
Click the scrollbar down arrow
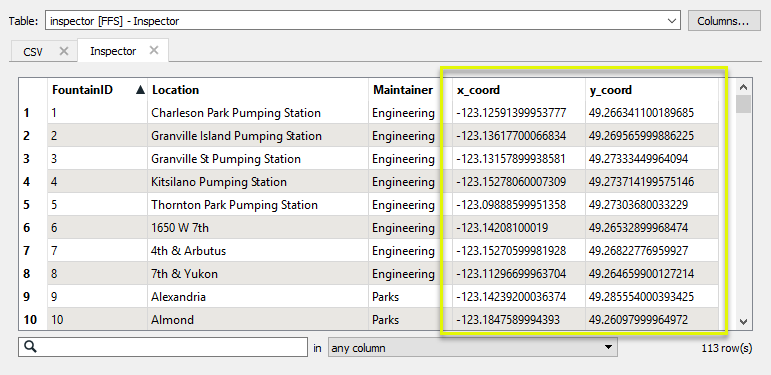[x=743, y=322]
